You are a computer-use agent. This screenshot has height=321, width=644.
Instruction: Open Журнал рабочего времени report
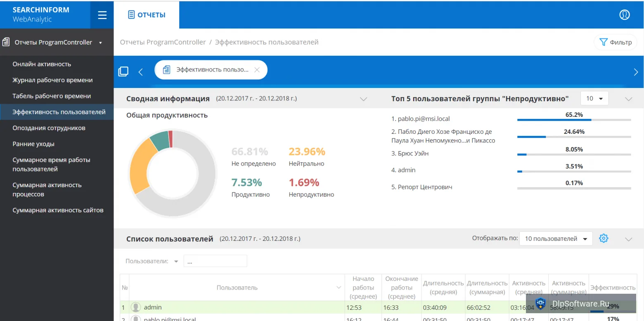click(52, 80)
